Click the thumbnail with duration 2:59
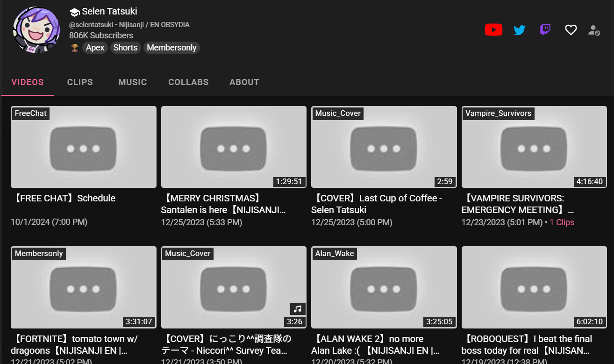This screenshot has height=364, width=614. click(x=384, y=147)
